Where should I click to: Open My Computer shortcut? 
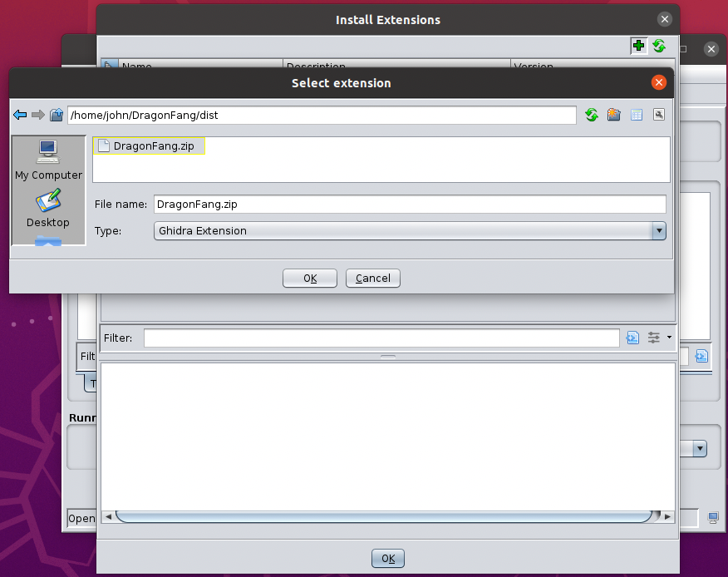pos(48,160)
